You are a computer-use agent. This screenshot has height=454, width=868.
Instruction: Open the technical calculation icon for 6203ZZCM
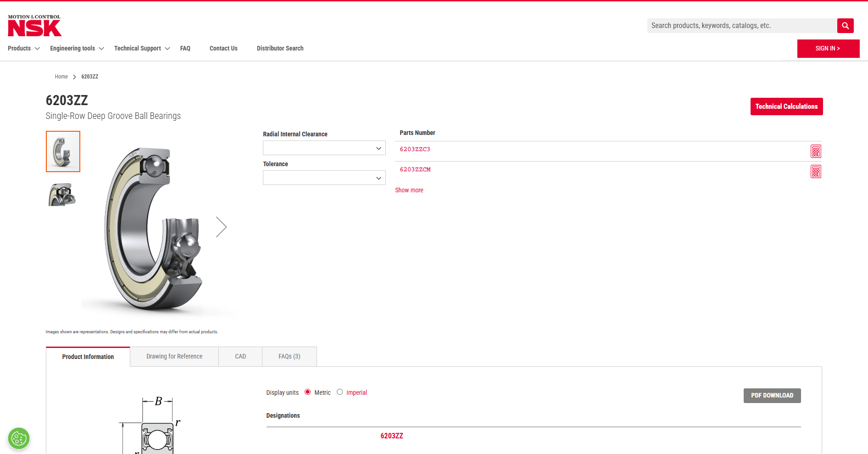(816, 171)
